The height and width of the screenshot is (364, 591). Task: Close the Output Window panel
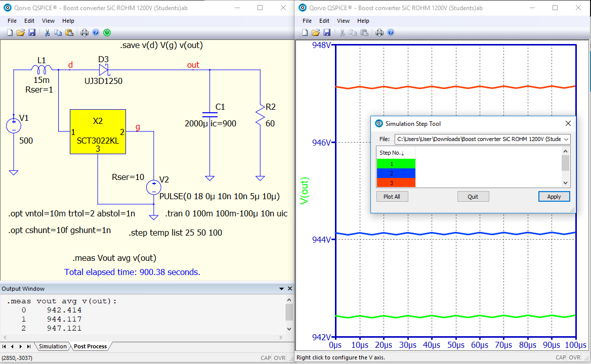click(x=289, y=289)
